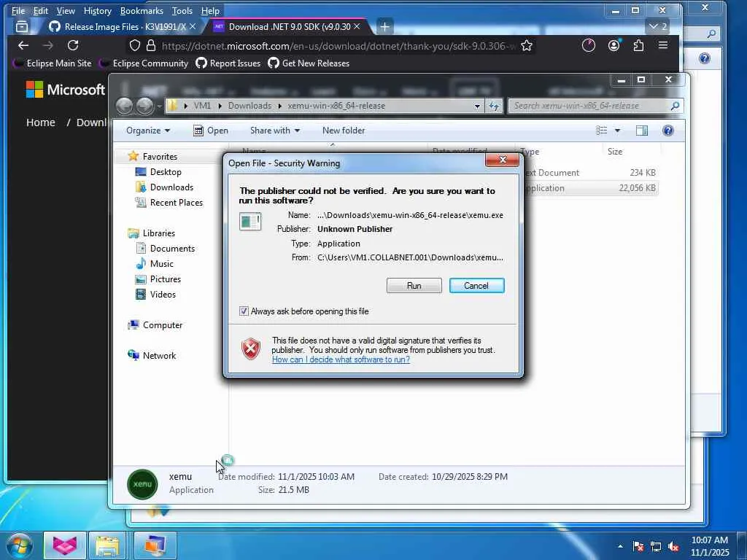The height and width of the screenshot is (560, 747).
Task: Click the Explorer refresh address button
Action: 494,106
